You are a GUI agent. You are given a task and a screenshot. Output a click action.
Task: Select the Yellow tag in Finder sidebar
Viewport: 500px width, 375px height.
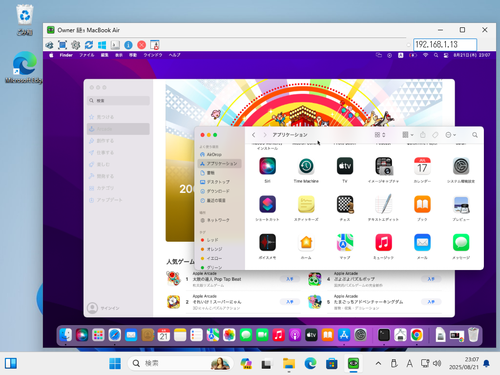pos(220,258)
